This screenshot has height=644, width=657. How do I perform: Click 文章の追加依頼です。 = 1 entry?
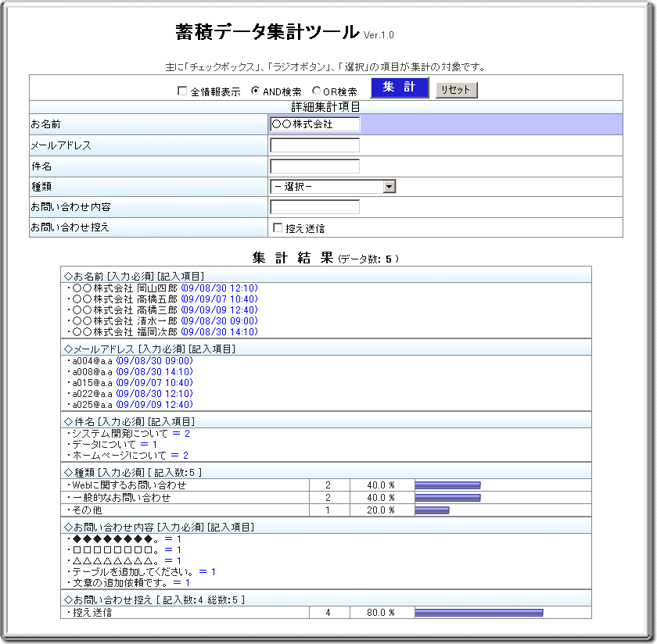[x=128, y=582]
